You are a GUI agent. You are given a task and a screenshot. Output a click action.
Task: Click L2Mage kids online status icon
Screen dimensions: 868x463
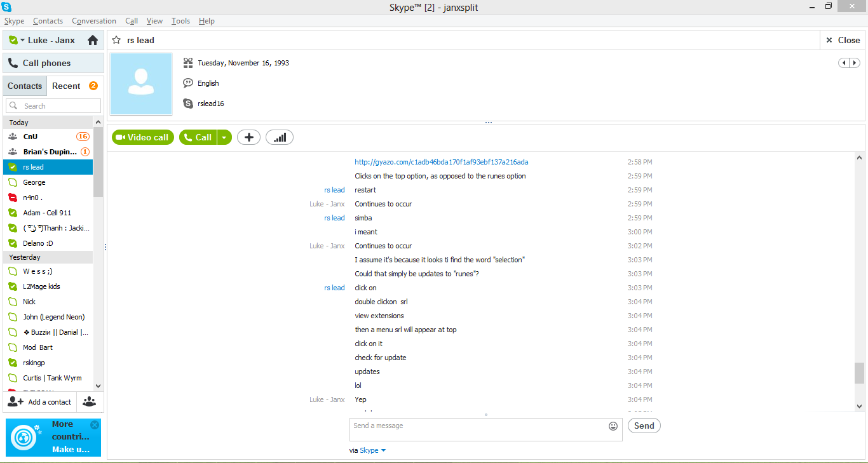pyautogui.click(x=13, y=286)
